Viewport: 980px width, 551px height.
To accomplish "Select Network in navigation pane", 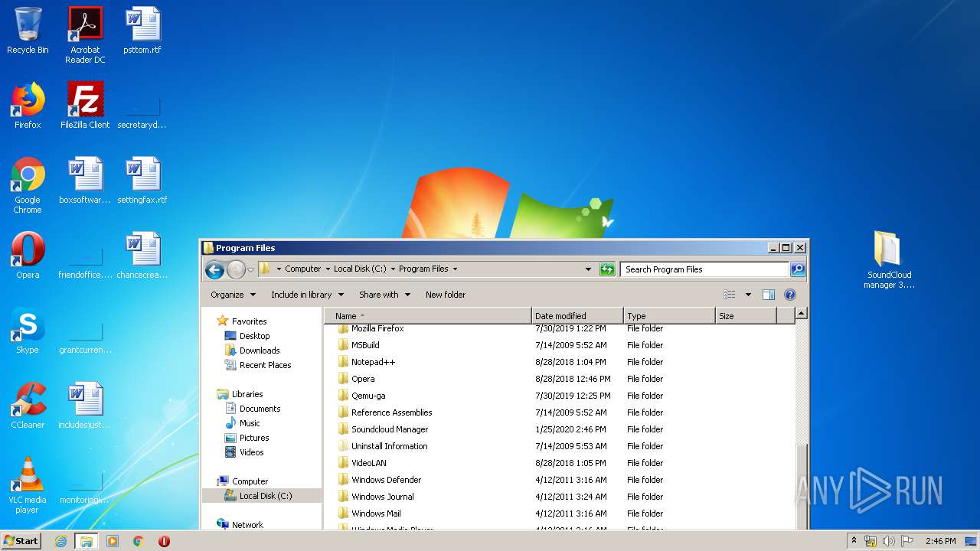I will [247, 525].
